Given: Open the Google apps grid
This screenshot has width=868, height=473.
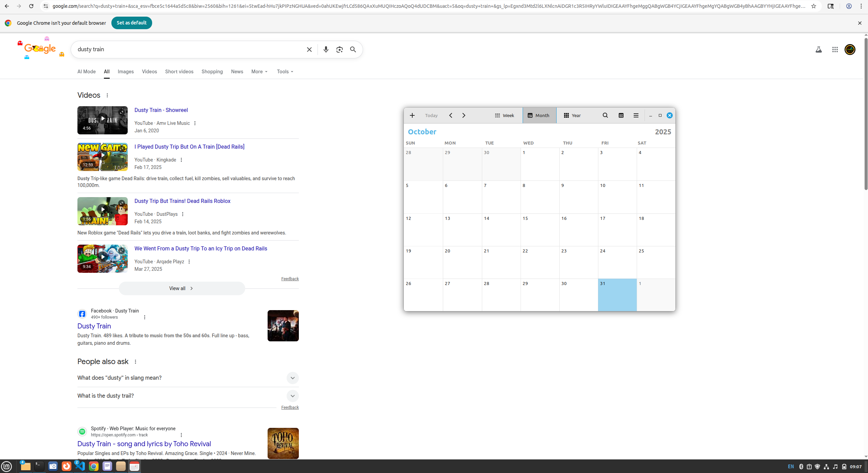Looking at the screenshot, I should tap(835, 50).
